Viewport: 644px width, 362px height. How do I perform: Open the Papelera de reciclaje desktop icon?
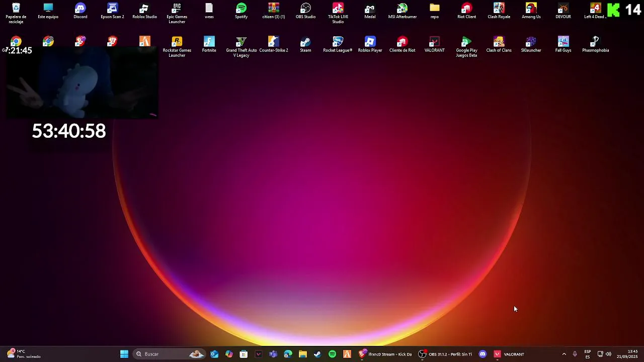pyautogui.click(x=16, y=14)
